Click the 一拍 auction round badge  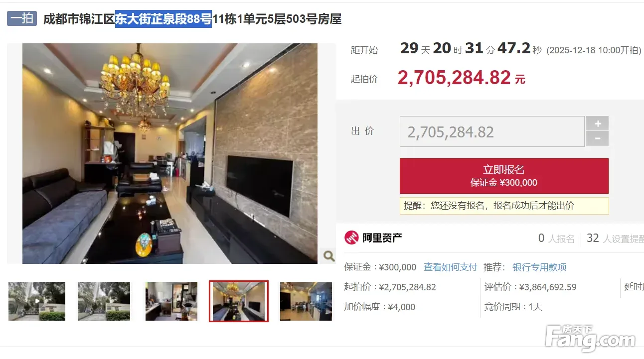point(22,19)
